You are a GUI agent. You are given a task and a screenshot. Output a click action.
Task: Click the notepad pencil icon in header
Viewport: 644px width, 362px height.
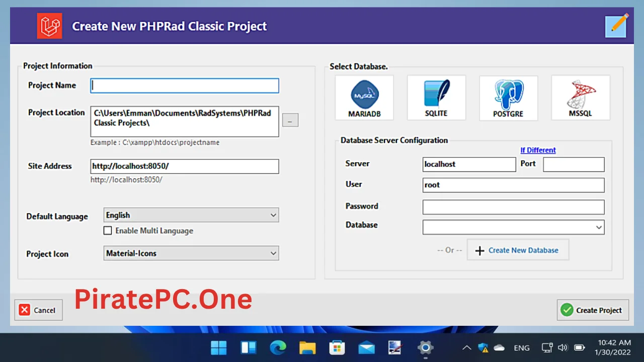pyautogui.click(x=616, y=26)
